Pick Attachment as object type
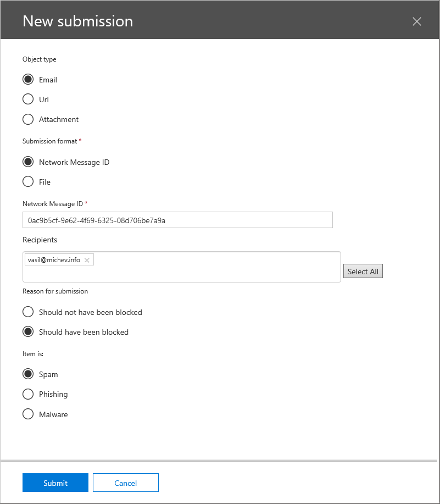Viewport: 440px width, 504px height. (x=28, y=119)
